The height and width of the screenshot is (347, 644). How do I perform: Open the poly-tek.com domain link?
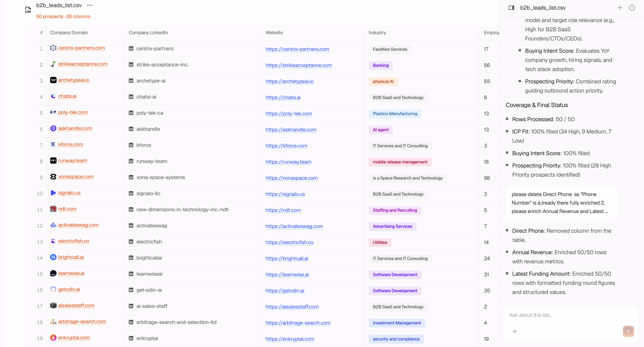73,112
